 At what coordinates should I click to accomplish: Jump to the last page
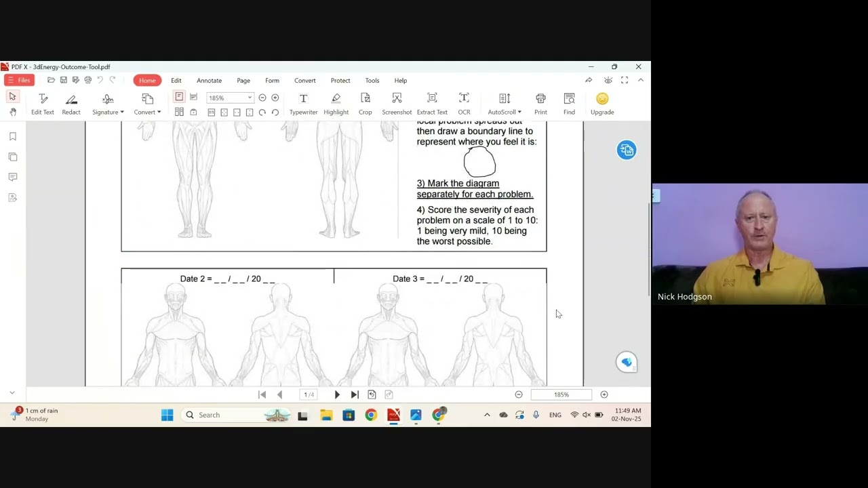[354, 394]
